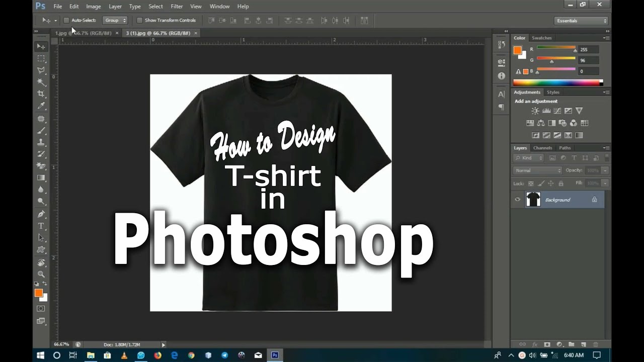Screen dimensions: 644x362
Task: Toggle lock transparent pixels
Action: point(531,184)
